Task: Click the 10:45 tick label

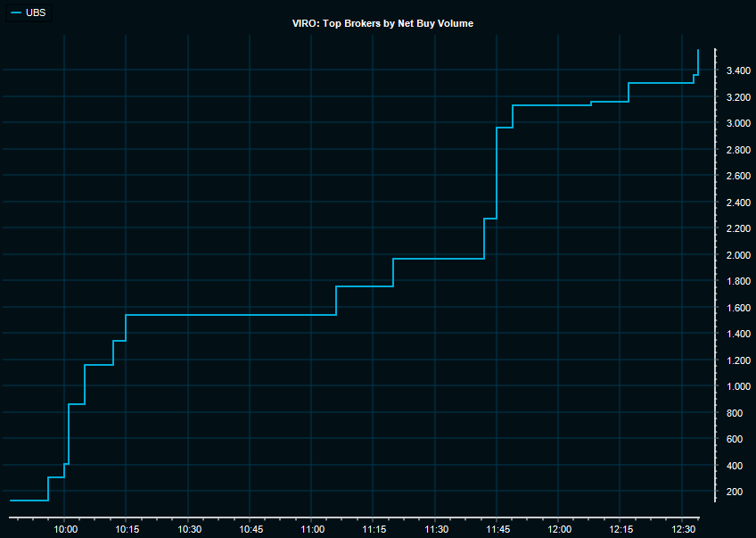Action: pyautogui.click(x=249, y=530)
